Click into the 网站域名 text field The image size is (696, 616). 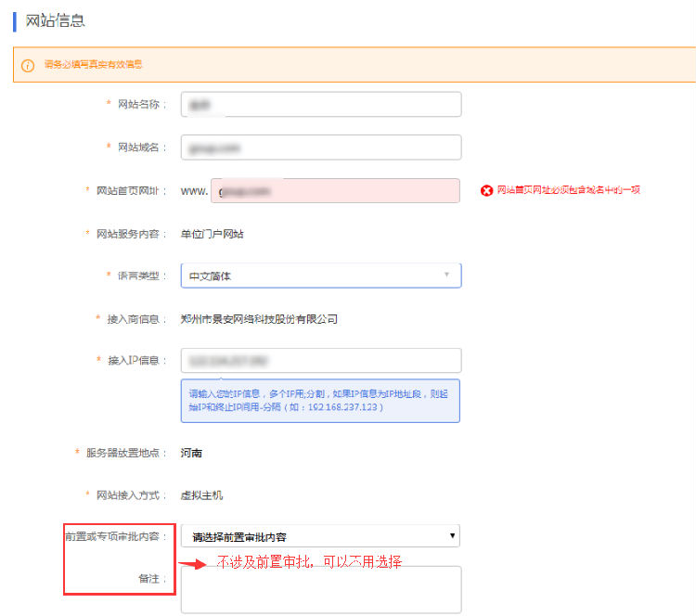[x=320, y=148]
